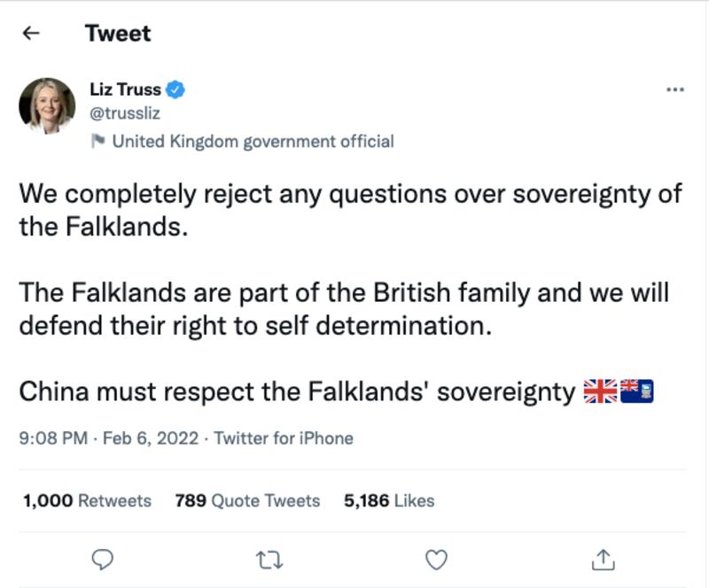Open the tweet's more options menu

pos(674,89)
